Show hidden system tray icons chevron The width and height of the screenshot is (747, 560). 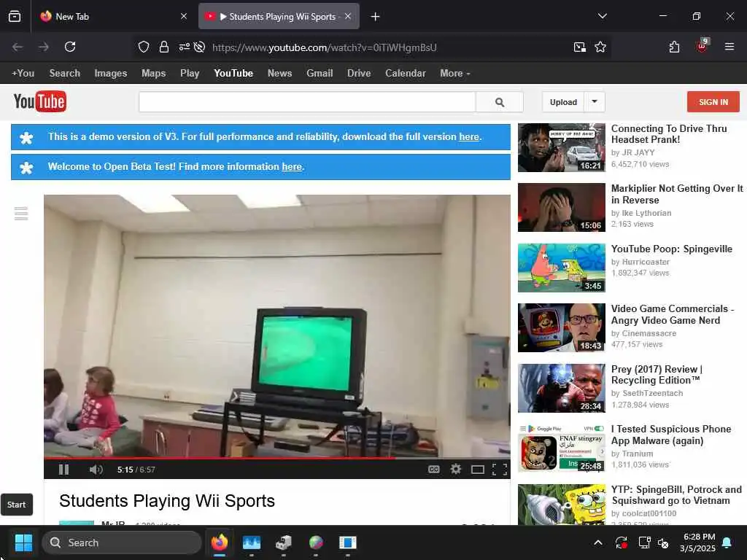[x=598, y=542]
